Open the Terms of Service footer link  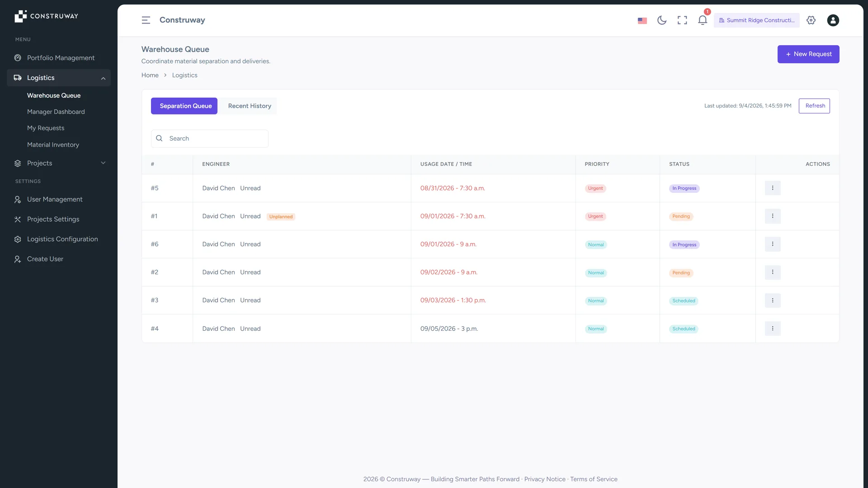594,479
